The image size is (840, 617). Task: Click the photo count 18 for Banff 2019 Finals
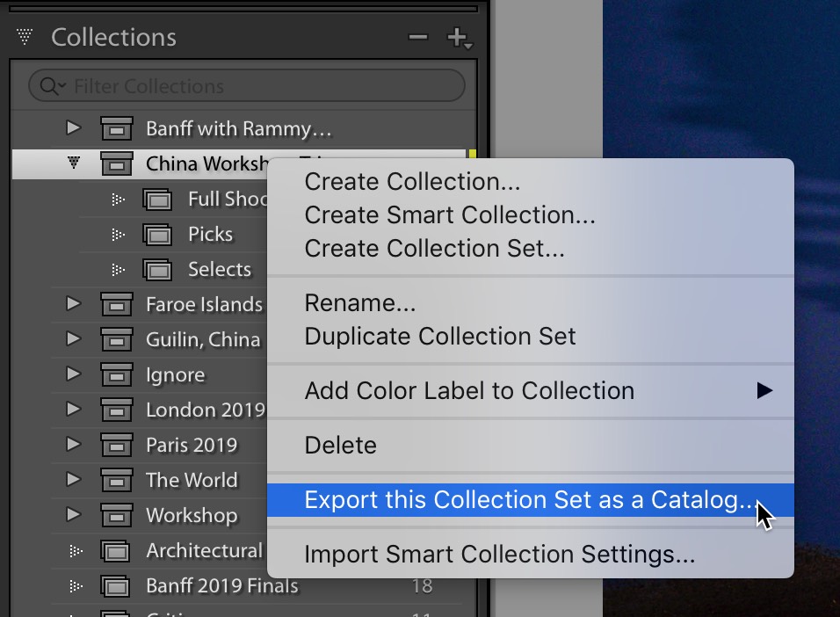[x=422, y=586]
